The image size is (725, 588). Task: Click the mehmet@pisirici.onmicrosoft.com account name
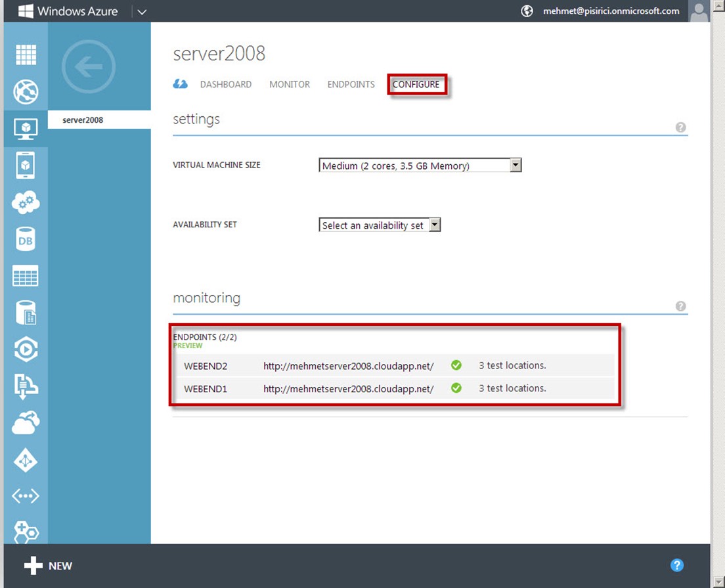point(611,11)
